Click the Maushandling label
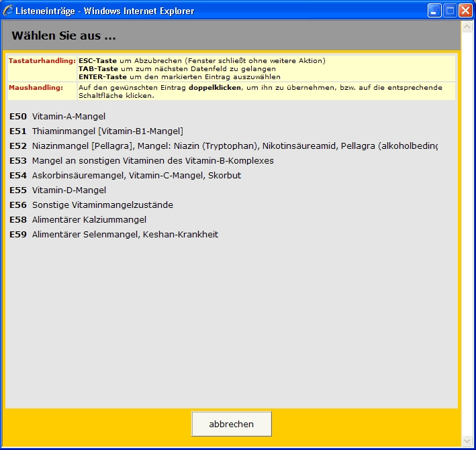 [x=36, y=88]
